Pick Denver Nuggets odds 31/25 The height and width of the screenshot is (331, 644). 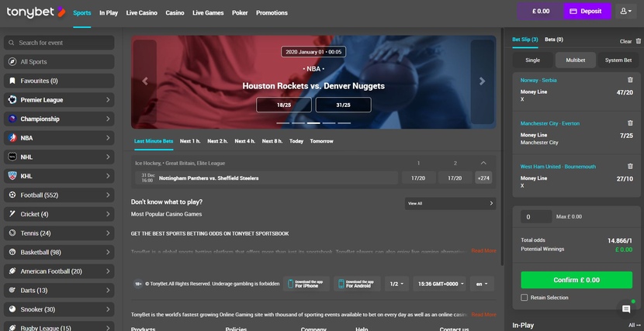[344, 105]
